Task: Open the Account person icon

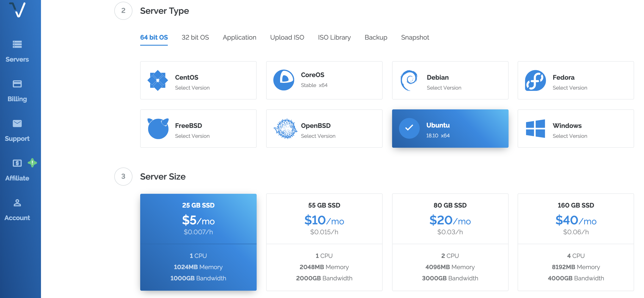Action: (x=17, y=202)
